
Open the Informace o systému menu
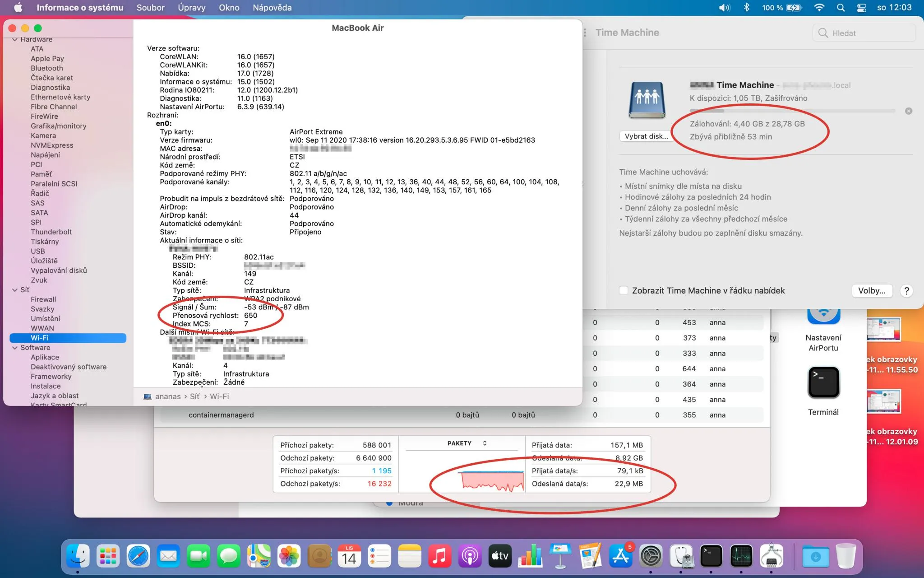pyautogui.click(x=80, y=8)
